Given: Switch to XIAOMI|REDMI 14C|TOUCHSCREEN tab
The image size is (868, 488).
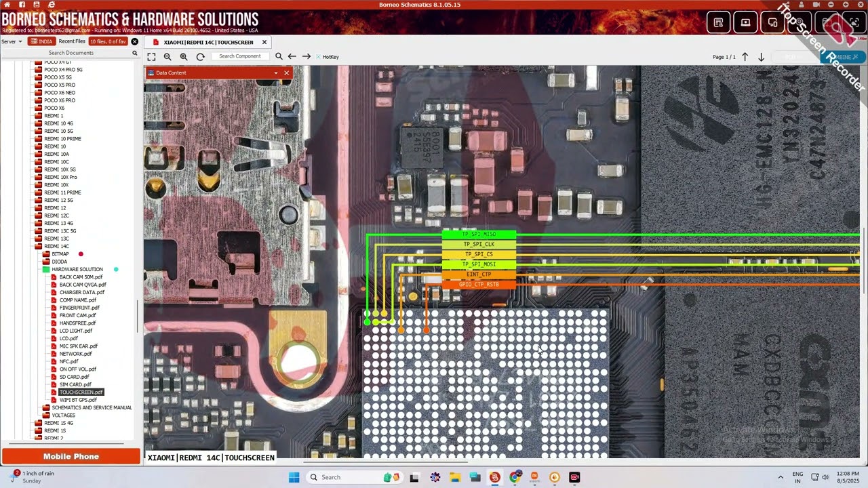Looking at the screenshot, I should pyautogui.click(x=208, y=42).
